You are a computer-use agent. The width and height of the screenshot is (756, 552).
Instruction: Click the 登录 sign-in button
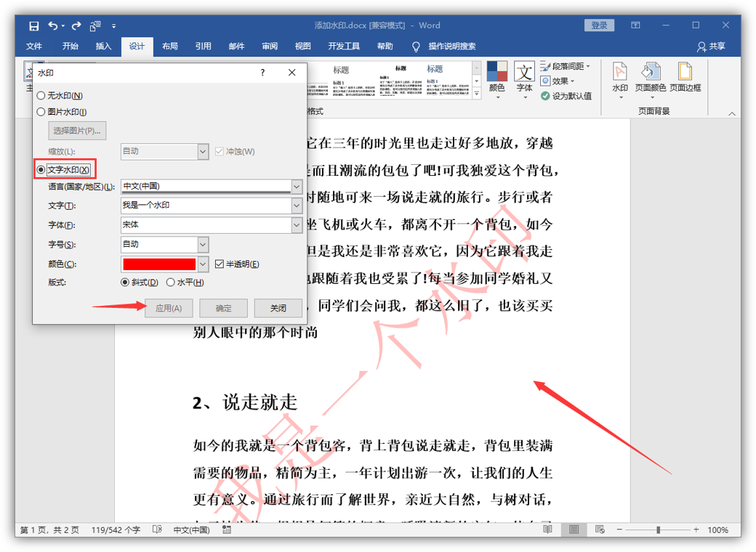[x=599, y=25]
